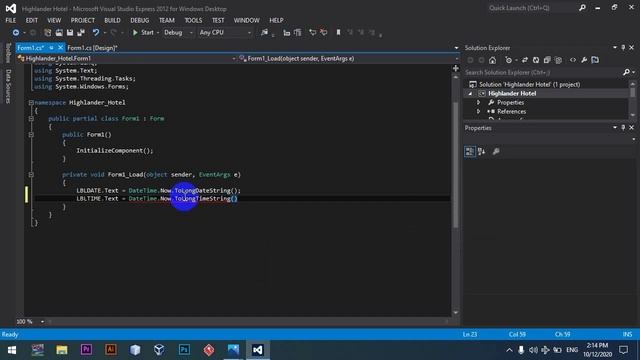This screenshot has width=640, height=360.
Task: Expand the Properties tree node
Action: (478, 102)
